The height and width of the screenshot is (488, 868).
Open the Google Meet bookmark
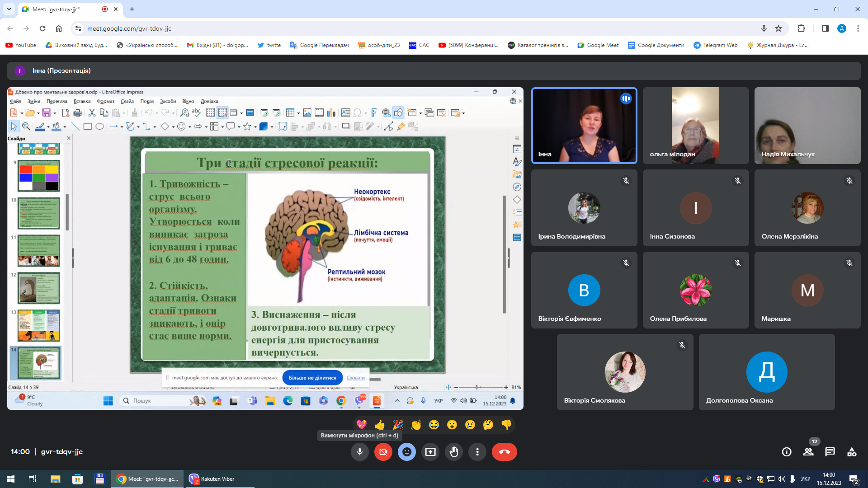[598, 45]
